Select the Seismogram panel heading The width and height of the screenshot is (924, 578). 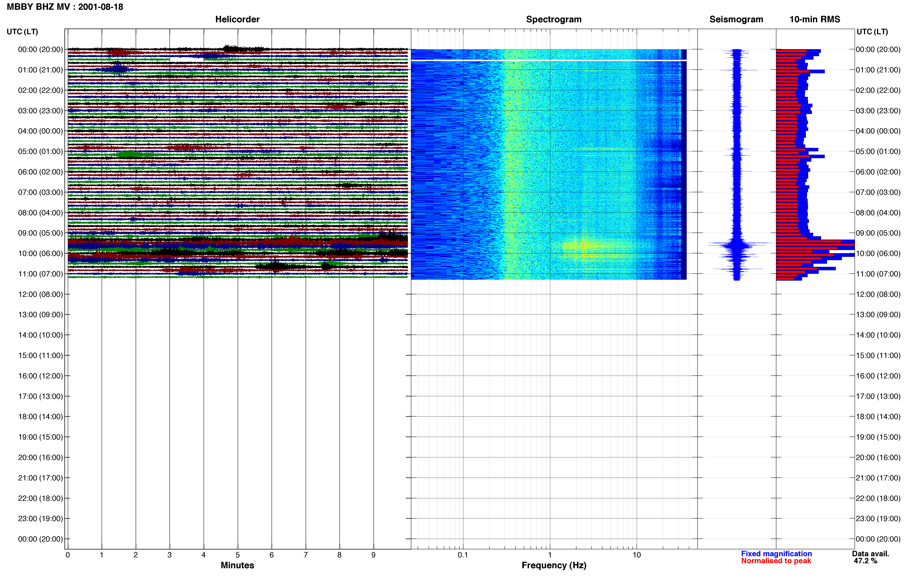tap(736, 19)
